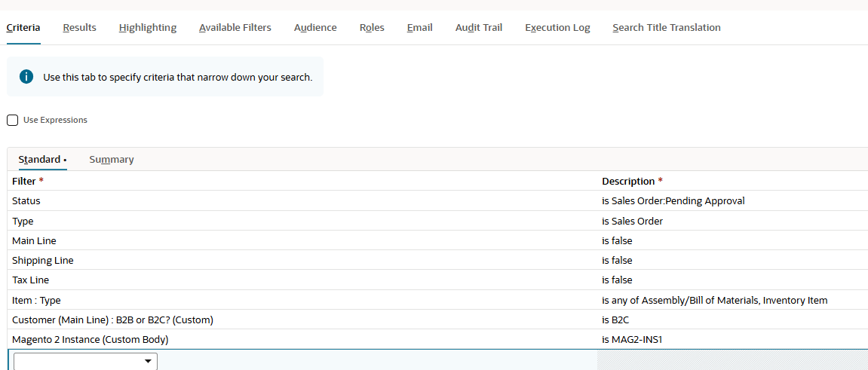The image size is (868, 370).
Task: Enable the Use Expressions checkbox
Action: [x=12, y=120]
